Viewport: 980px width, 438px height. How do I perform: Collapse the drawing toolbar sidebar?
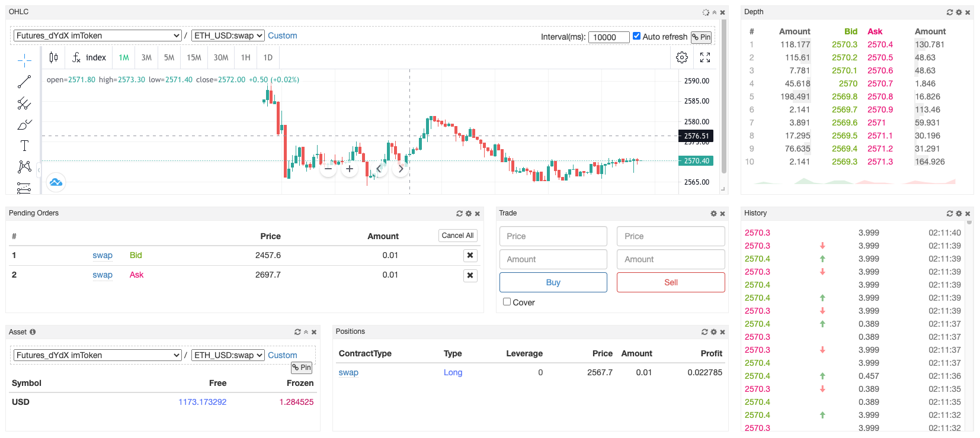click(x=39, y=170)
